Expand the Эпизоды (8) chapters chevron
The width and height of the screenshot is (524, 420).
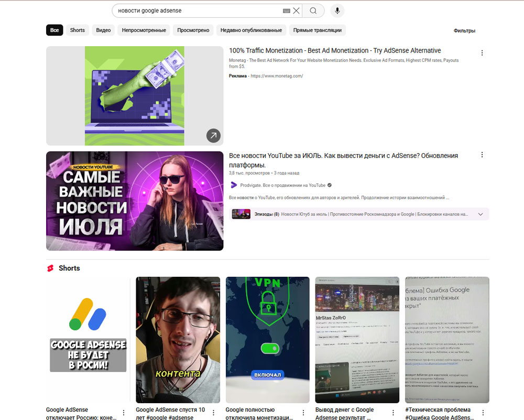481,214
